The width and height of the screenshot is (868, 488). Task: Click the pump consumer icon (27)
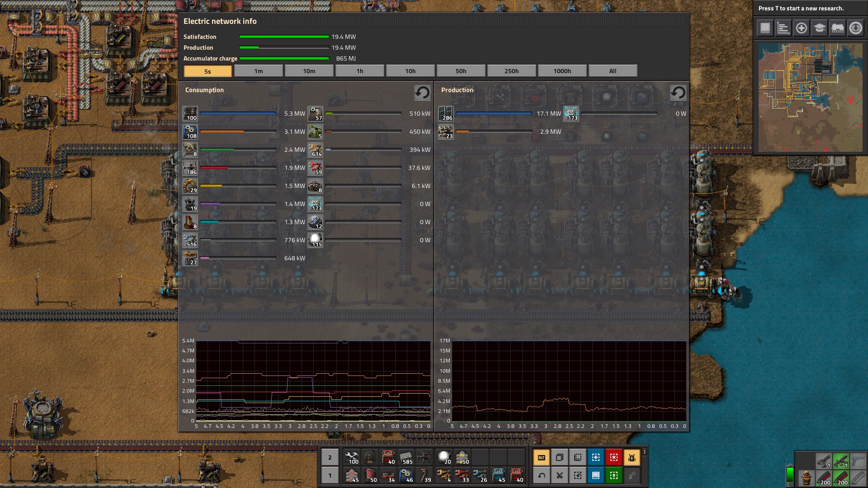coord(190,258)
